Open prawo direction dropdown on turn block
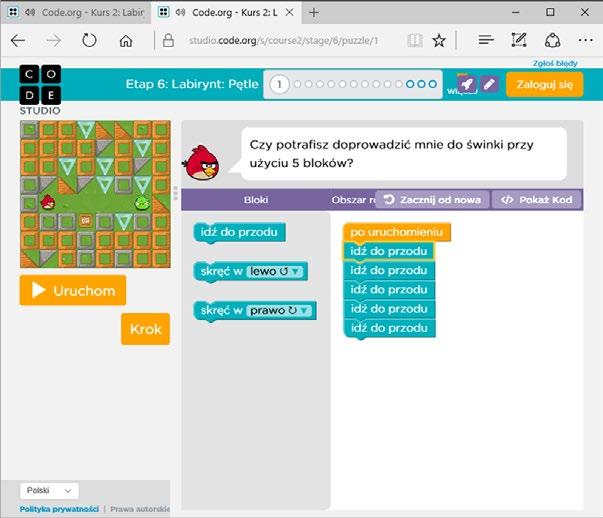The height and width of the screenshot is (518, 603). [x=280, y=310]
